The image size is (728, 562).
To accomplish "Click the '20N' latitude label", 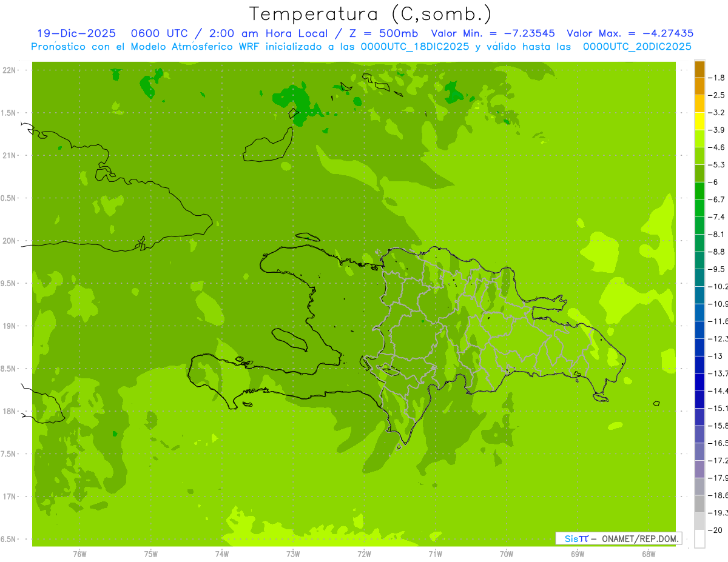I will tap(9, 241).
